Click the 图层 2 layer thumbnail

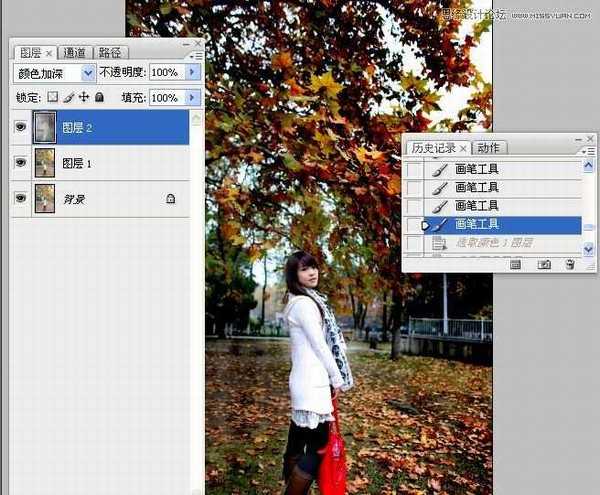click(45, 127)
